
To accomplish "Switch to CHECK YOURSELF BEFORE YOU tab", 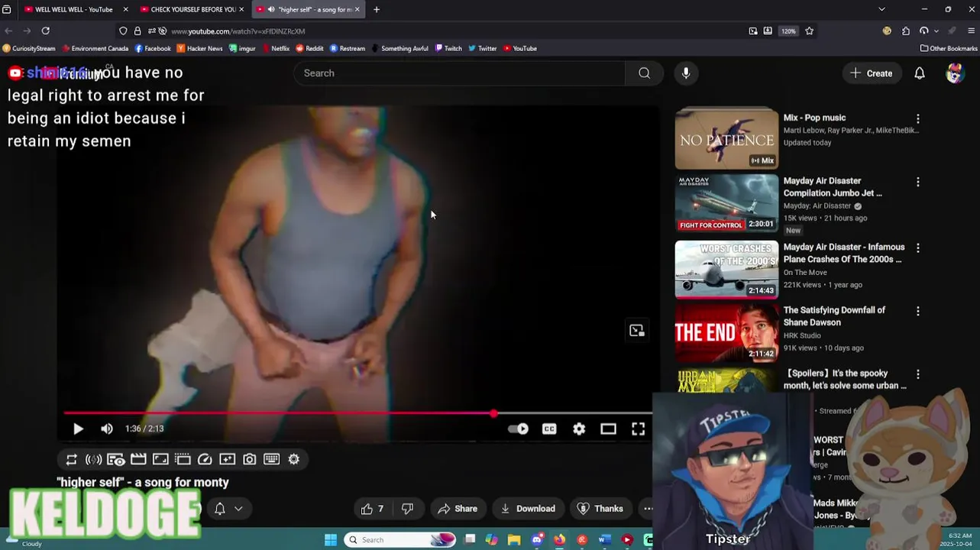I will coord(192,9).
